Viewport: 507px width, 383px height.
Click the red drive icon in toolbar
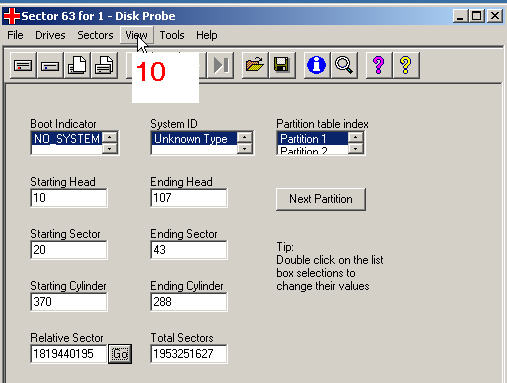coord(23,65)
